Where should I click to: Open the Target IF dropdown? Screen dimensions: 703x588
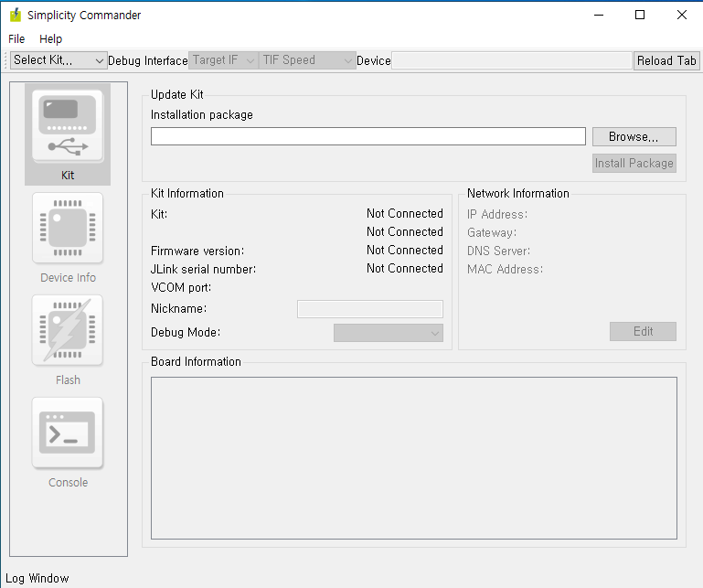[x=223, y=60]
